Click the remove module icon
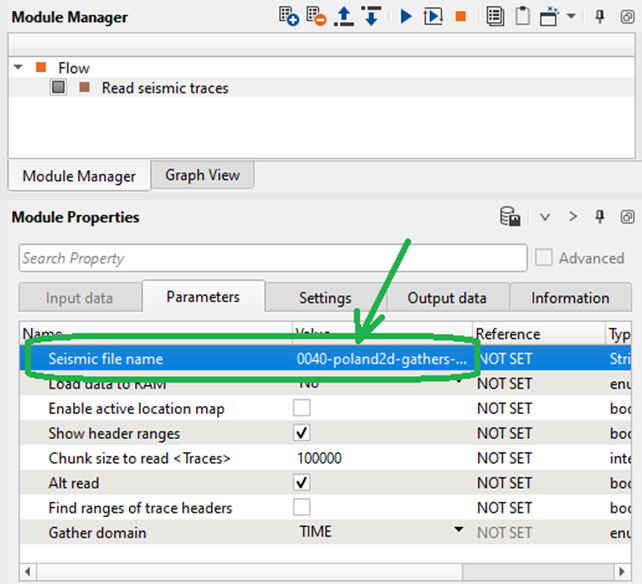This screenshot has height=584, width=642. 317,17
